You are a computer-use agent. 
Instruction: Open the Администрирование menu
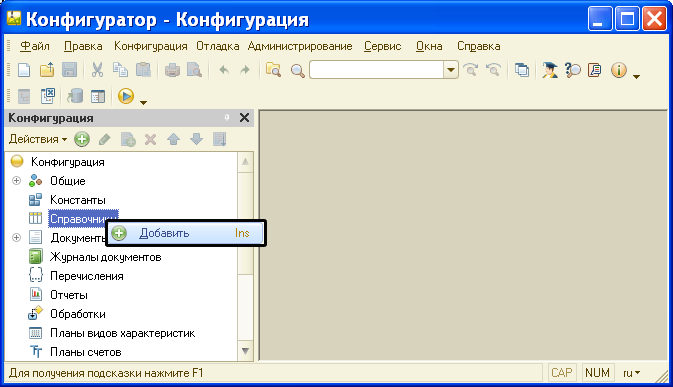coord(300,46)
